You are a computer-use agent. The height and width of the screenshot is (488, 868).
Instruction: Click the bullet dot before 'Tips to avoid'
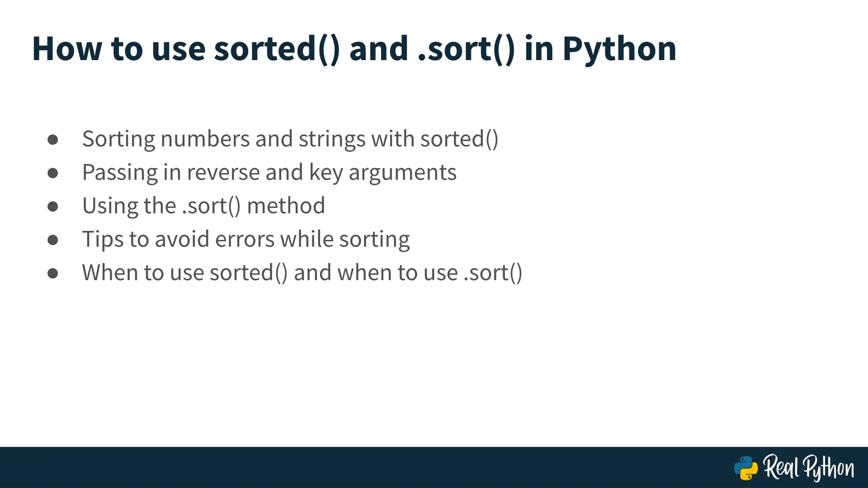click(52, 240)
